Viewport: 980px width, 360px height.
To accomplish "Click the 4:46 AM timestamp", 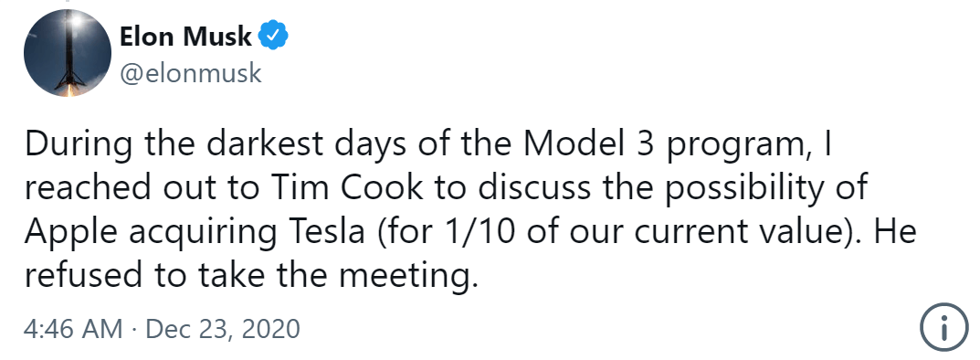I will pyautogui.click(x=73, y=329).
